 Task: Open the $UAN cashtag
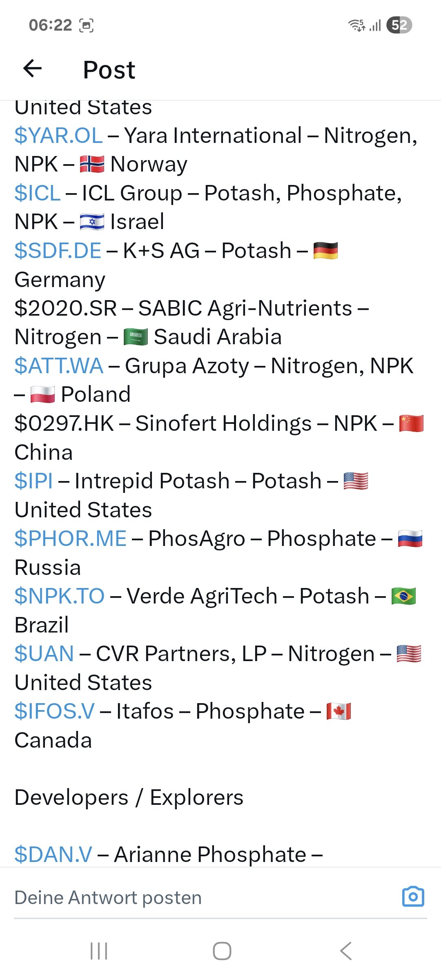pyautogui.click(x=44, y=654)
